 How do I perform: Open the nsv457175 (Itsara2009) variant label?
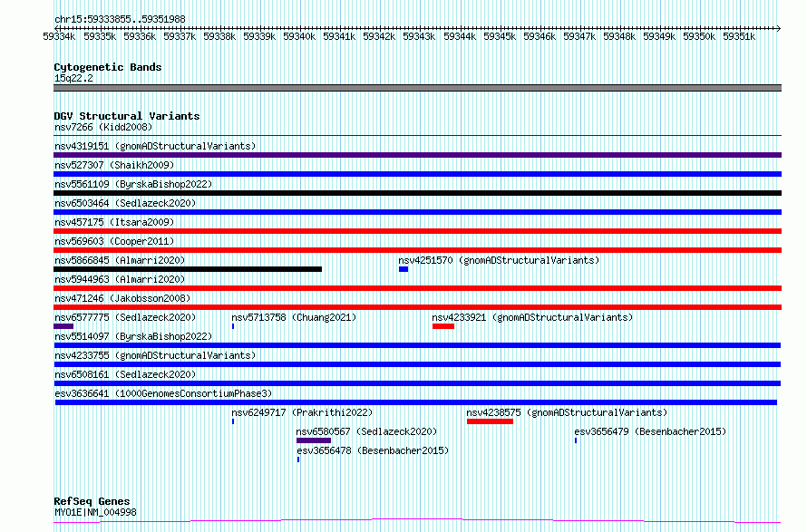coord(114,222)
